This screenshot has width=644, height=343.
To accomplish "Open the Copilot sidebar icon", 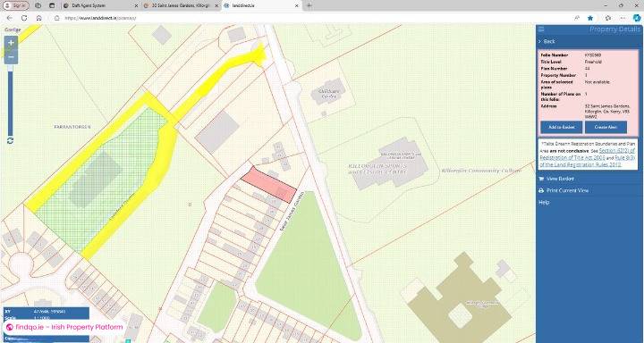I will 637,18.
